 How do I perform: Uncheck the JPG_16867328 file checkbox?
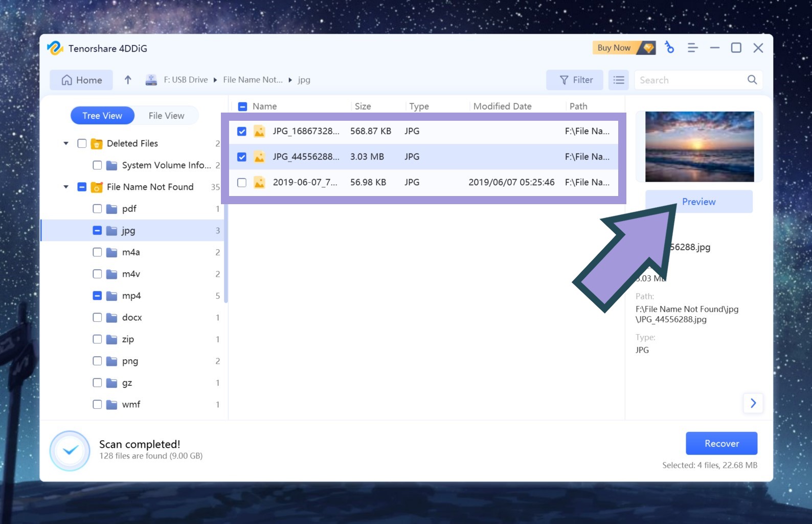pos(242,132)
